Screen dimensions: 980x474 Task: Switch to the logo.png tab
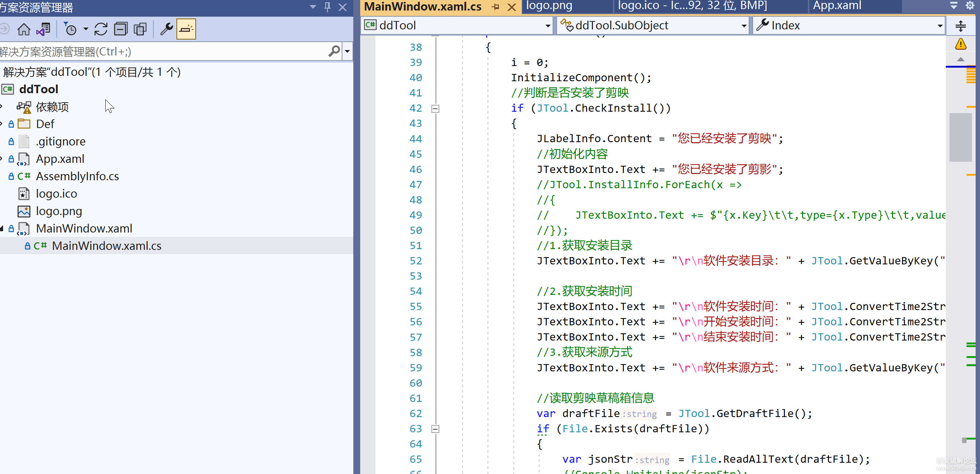549,6
